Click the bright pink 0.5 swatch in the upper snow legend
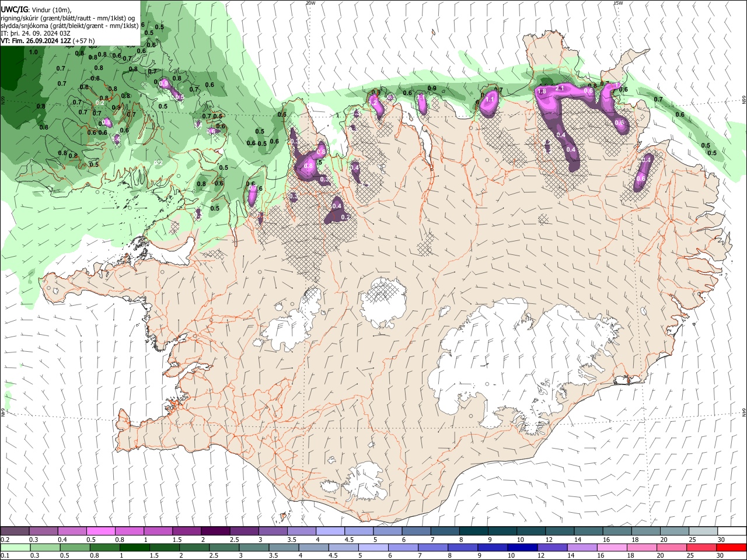 click(100, 531)
